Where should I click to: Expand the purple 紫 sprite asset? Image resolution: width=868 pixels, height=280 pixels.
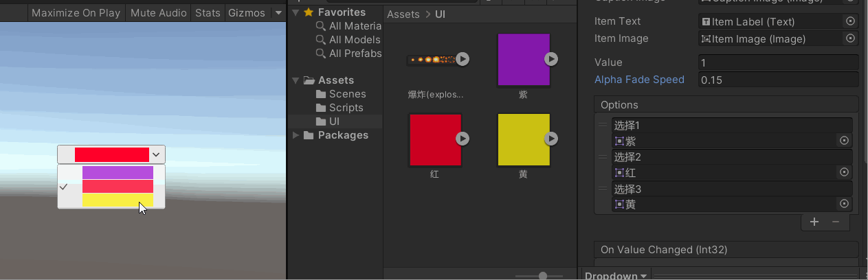point(551,59)
